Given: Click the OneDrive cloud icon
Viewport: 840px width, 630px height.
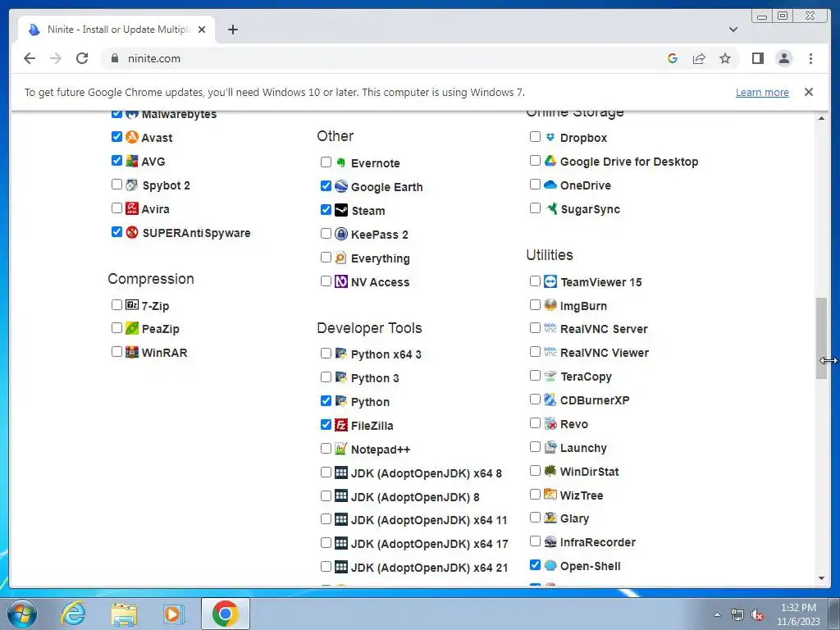Looking at the screenshot, I should [x=550, y=185].
